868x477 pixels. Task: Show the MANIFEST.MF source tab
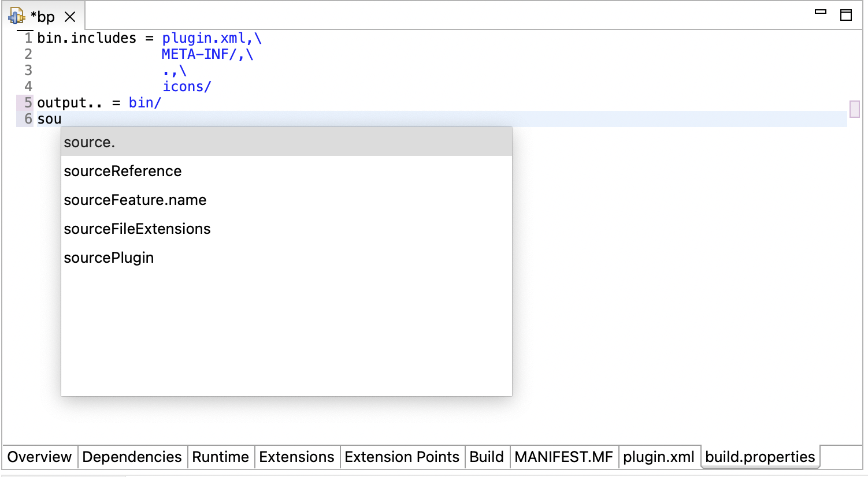563,457
